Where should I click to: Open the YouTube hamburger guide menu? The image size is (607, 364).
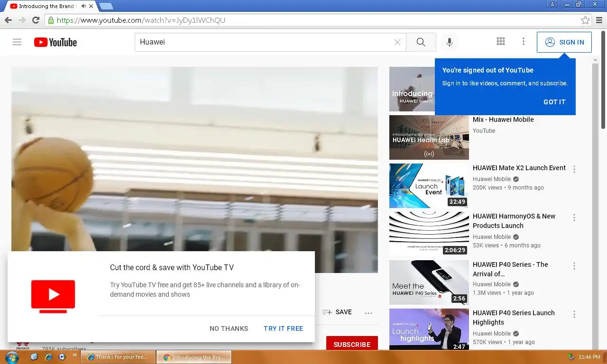(x=17, y=42)
